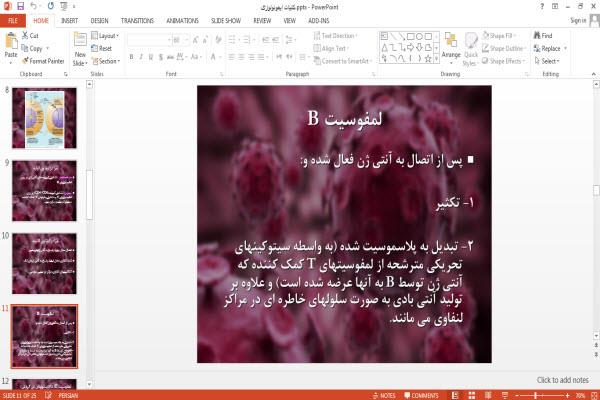The width and height of the screenshot is (600, 400).
Task: Click Convert to SmartArt button
Action: tap(342, 61)
